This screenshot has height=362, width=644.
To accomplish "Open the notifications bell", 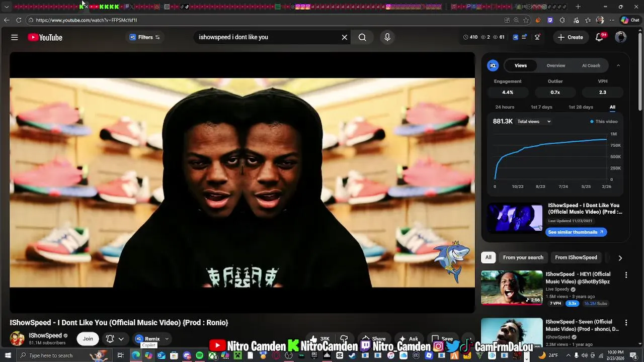I will pyautogui.click(x=599, y=37).
